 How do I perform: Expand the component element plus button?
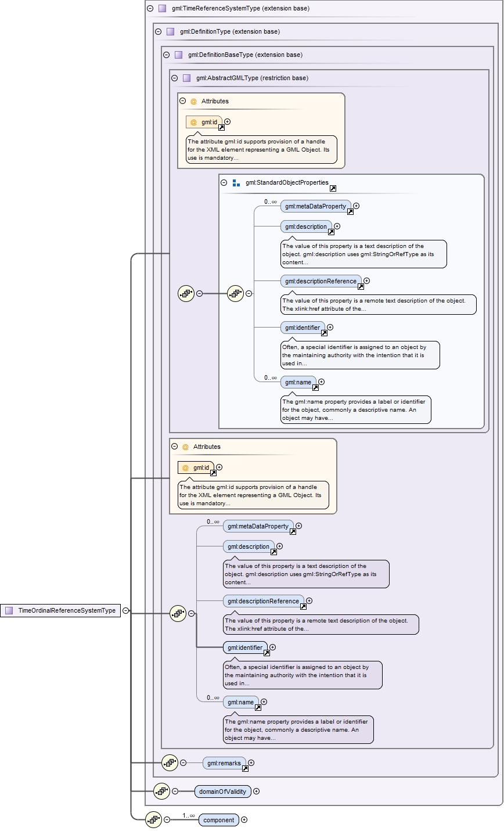point(244,820)
